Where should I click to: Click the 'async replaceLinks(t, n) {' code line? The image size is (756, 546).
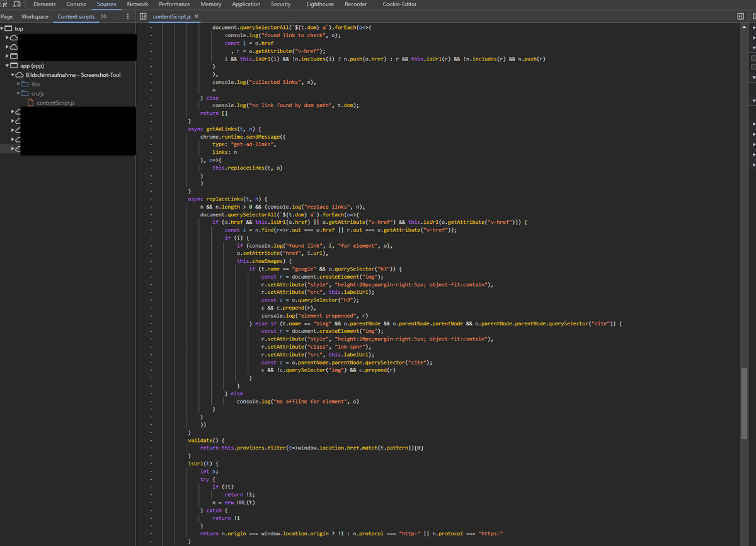pyautogui.click(x=227, y=199)
